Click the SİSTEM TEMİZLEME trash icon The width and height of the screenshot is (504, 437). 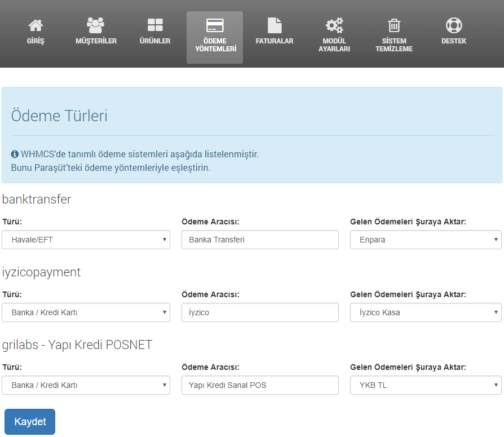pyautogui.click(x=394, y=25)
